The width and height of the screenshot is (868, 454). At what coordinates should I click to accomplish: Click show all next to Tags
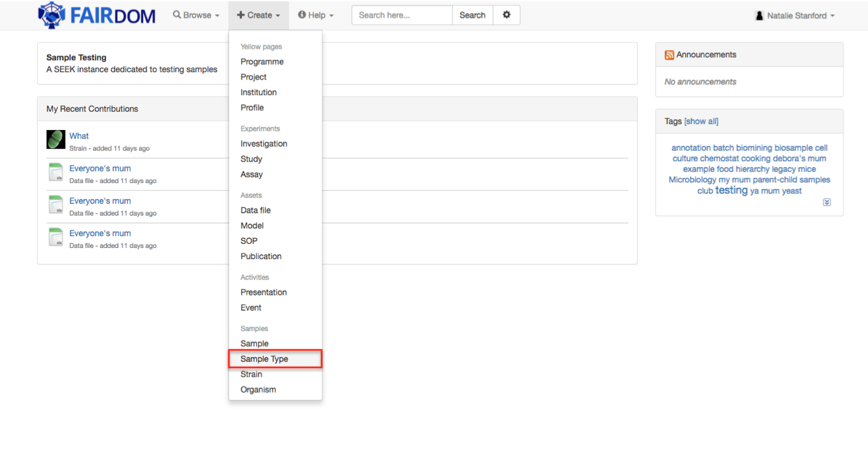[x=701, y=121]
